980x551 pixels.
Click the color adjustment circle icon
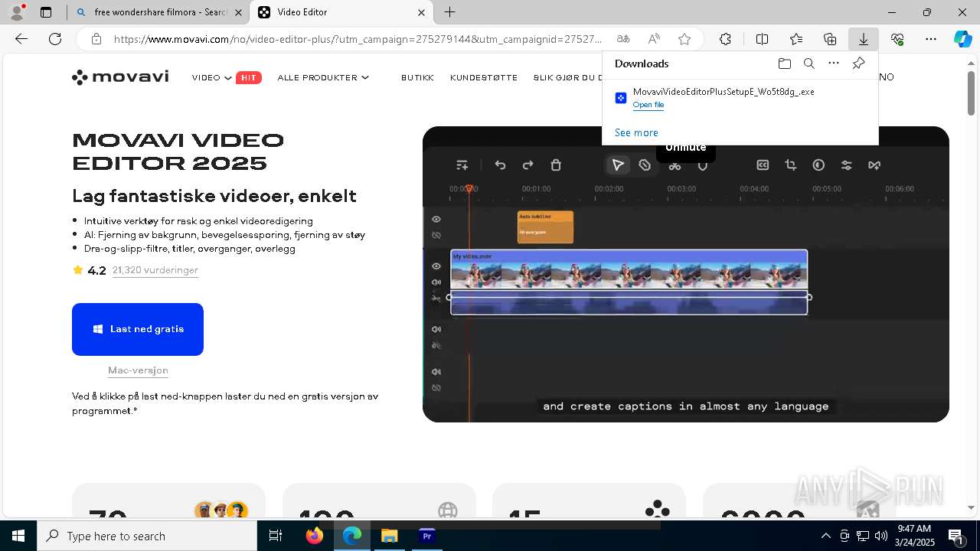pos(818,165)
